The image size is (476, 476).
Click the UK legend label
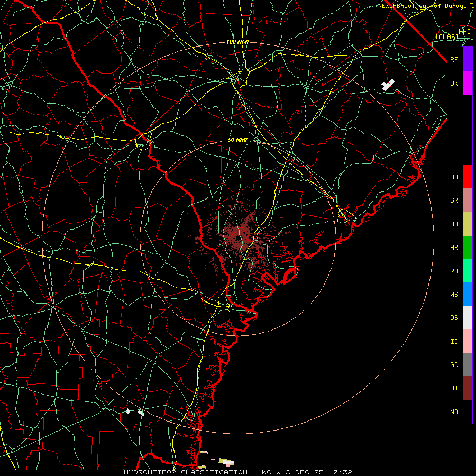pos(454,84)
